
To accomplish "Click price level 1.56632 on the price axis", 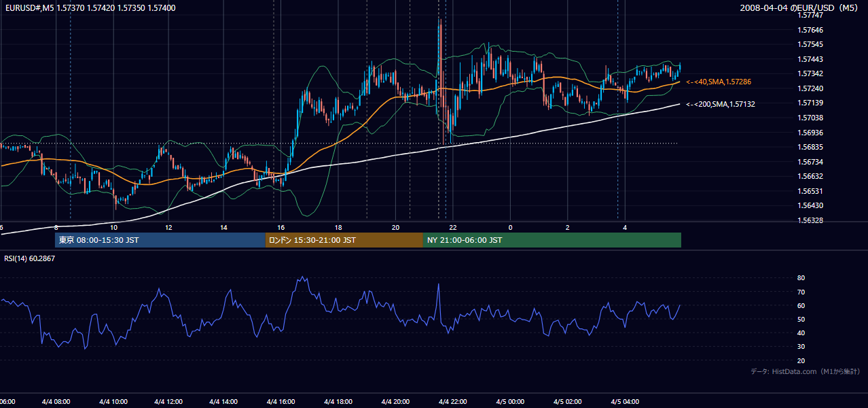I will click(x=810, y=176).
